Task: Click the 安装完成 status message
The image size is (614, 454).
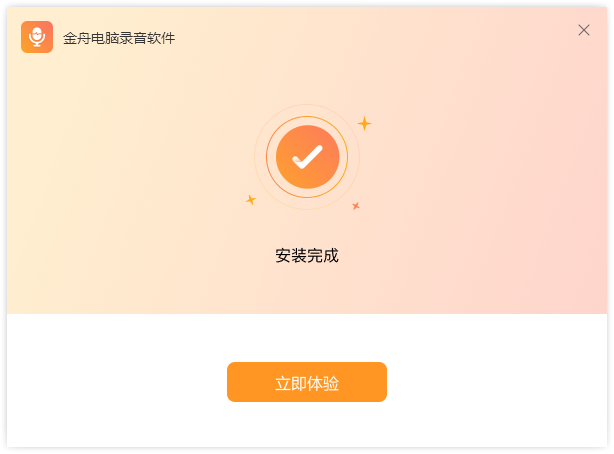Action: point(307,255)
